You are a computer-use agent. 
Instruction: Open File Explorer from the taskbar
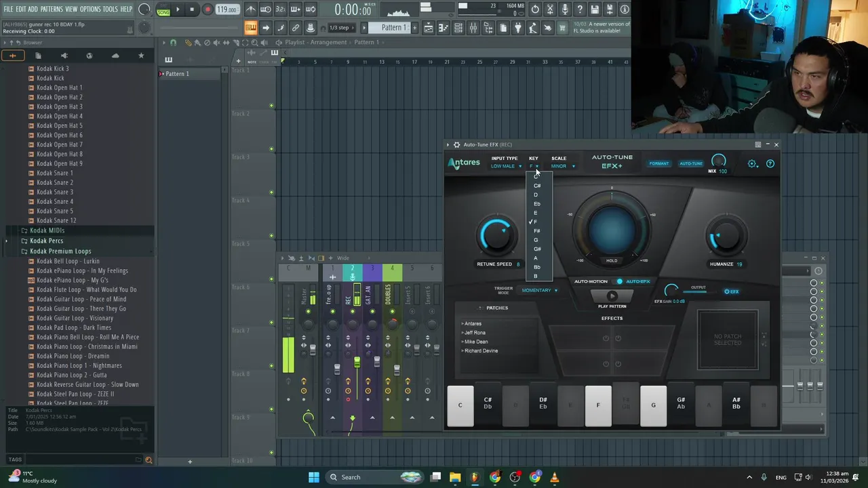455,477
